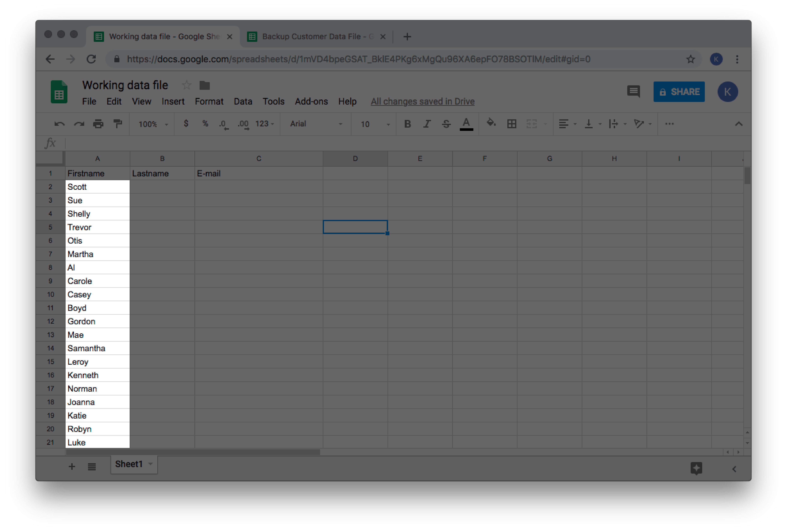Image resolution: width=787 pixels, height=532 pixels.
Task: Select the Paint format roller icon
Action: (x=118, y=124)
